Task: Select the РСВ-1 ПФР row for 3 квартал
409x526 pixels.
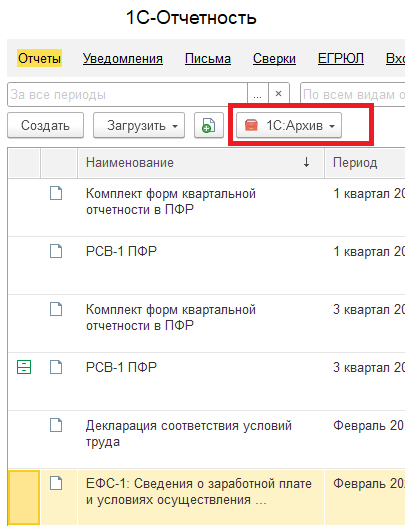Action: tap(206, 381)
